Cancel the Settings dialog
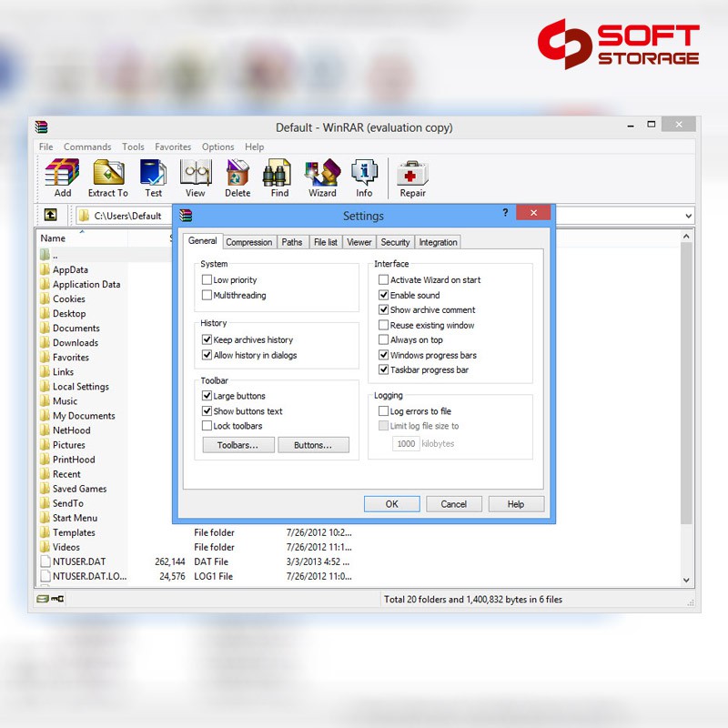This screenshot has width=728, height=728. pos(454,504)
